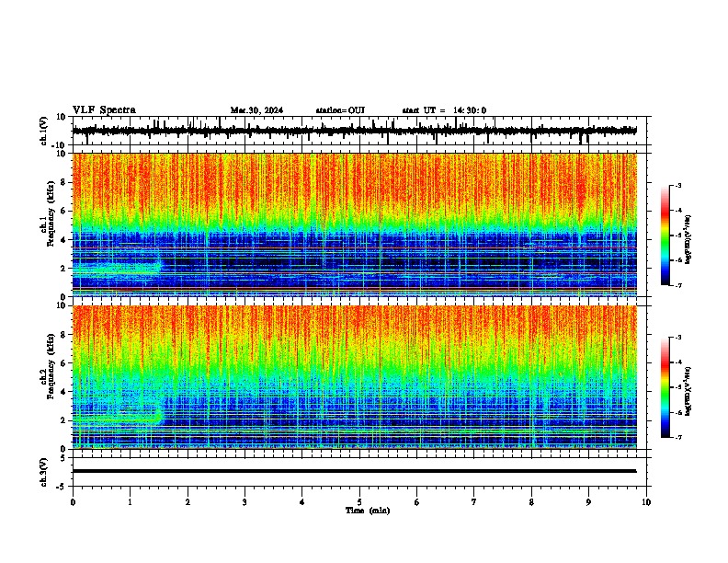Select the "start UT = 14:30: 0" label

point(444,110)
